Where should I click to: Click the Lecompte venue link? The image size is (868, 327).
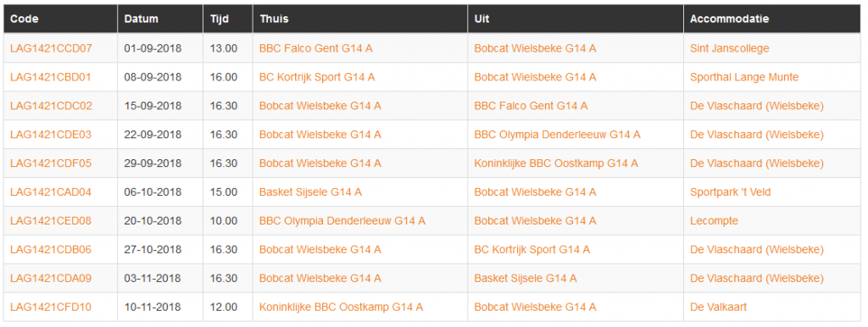(x=714, y=221)
